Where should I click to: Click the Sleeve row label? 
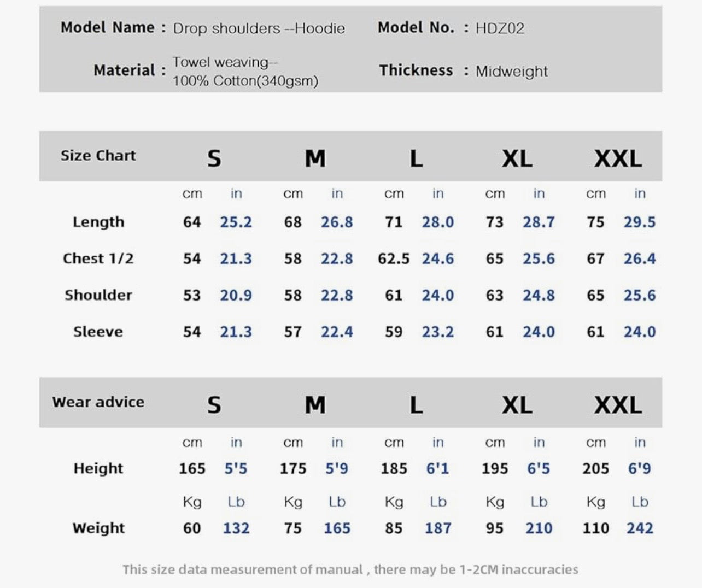pyautogui.click(x=98, y=332)
